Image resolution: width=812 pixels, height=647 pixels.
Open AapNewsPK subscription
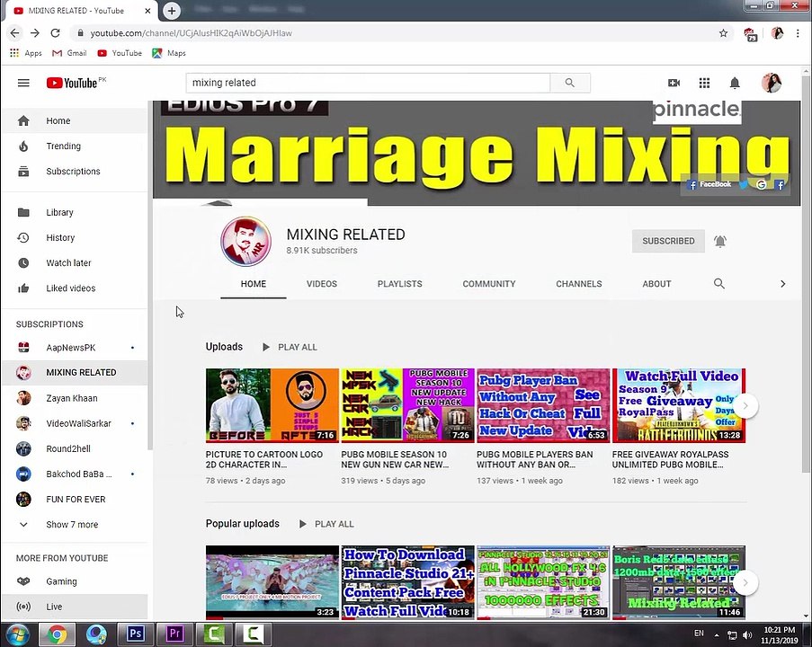tap(74, 347)
